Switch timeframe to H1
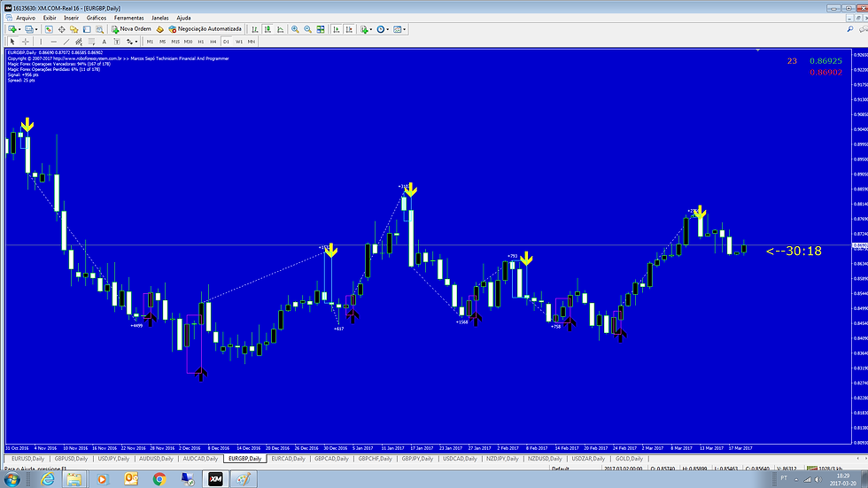 (200, 42)
